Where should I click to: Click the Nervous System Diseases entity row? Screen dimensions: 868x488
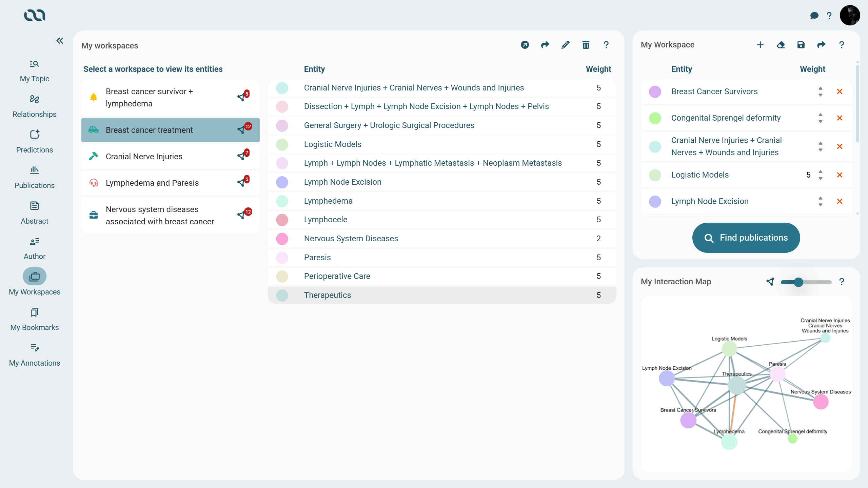coord(351,239)
